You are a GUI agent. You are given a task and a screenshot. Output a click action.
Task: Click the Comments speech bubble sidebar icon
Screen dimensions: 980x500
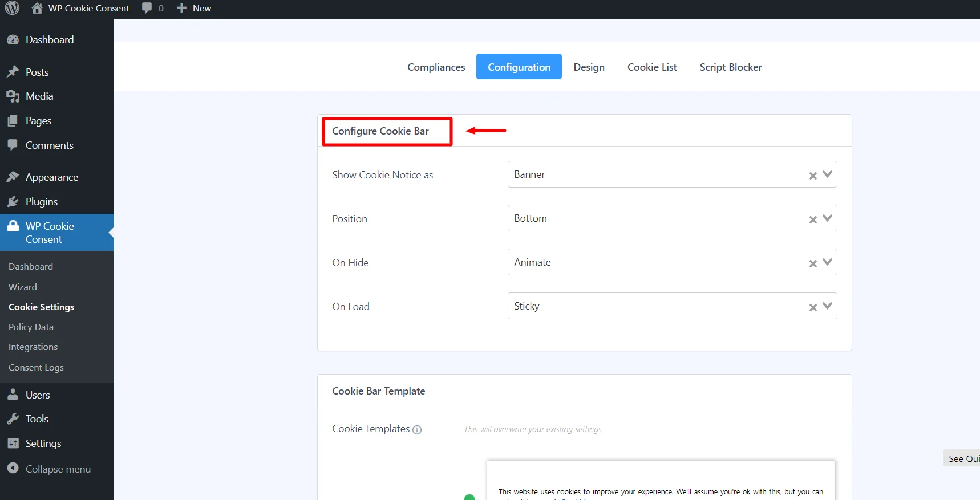pos(13,145)
